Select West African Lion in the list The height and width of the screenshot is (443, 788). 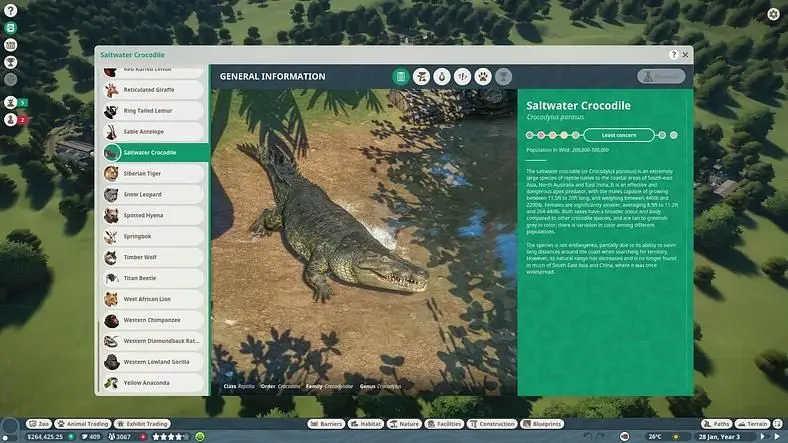pos(153,299)
